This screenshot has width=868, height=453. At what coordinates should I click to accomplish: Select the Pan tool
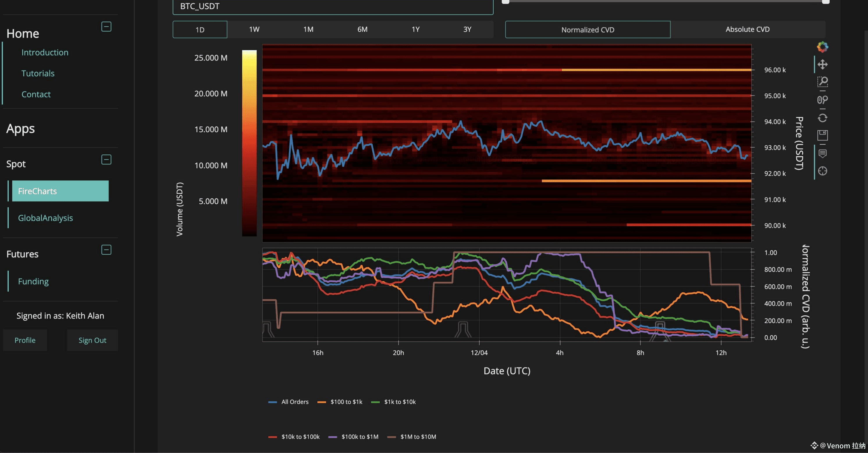(x=822, y=64)
